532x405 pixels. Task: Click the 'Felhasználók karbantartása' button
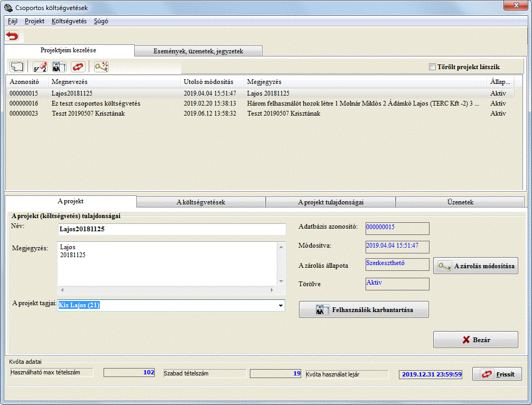(x=363, y=310)
